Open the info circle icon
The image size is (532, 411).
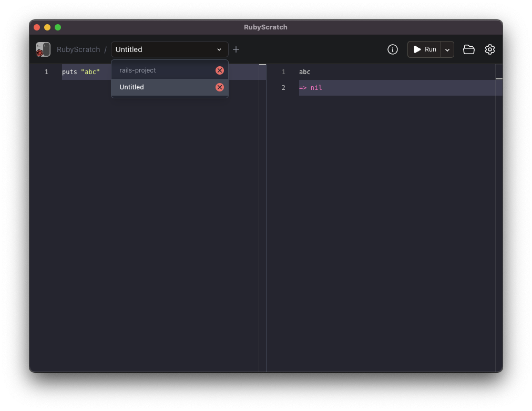(393, 49)
